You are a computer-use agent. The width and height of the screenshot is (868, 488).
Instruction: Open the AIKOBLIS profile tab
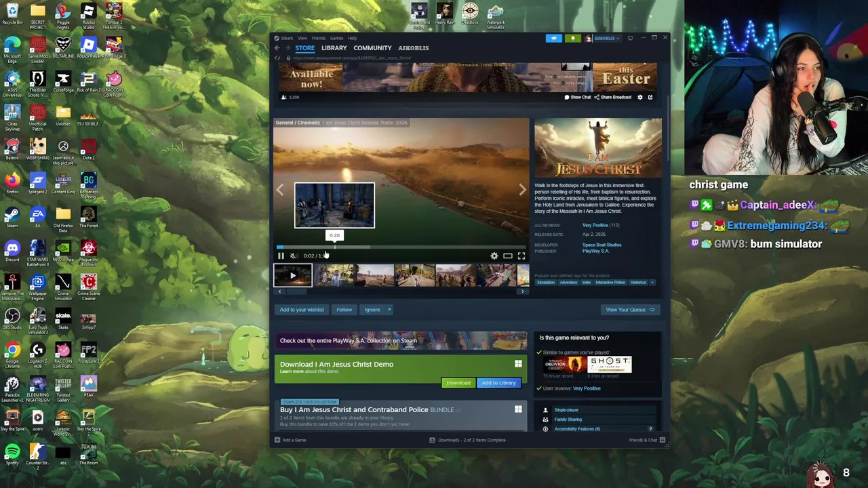[x=413, y=48]
